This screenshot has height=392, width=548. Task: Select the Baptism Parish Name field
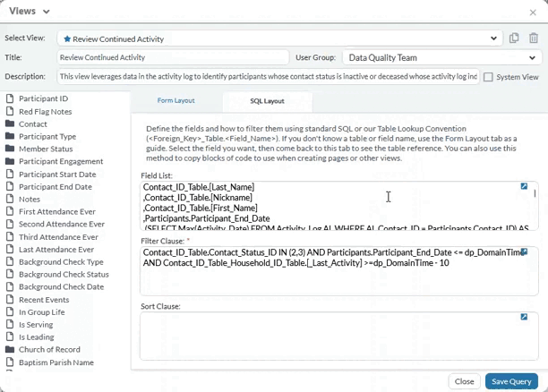click(56, 362)
